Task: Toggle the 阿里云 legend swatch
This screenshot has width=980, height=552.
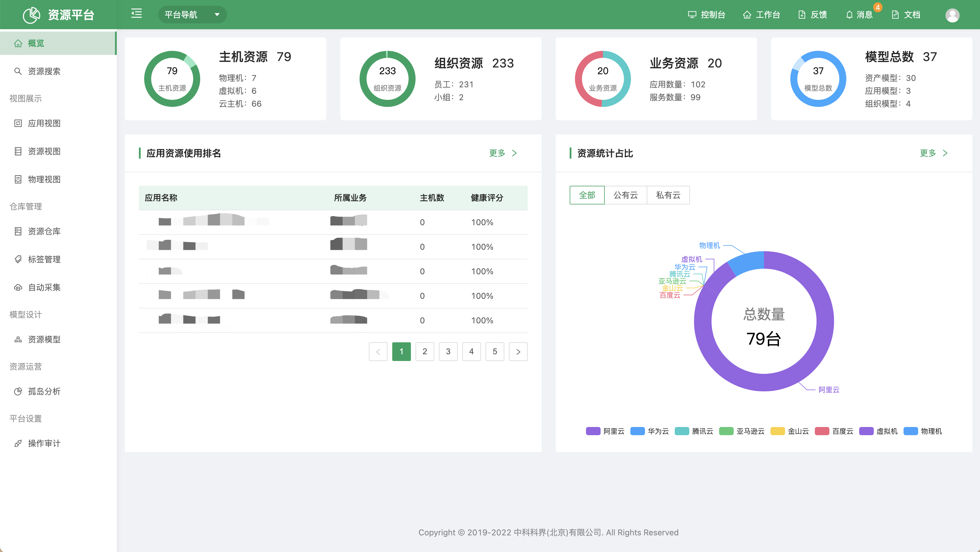Action: pyautogui.click(x=593, y=431)
